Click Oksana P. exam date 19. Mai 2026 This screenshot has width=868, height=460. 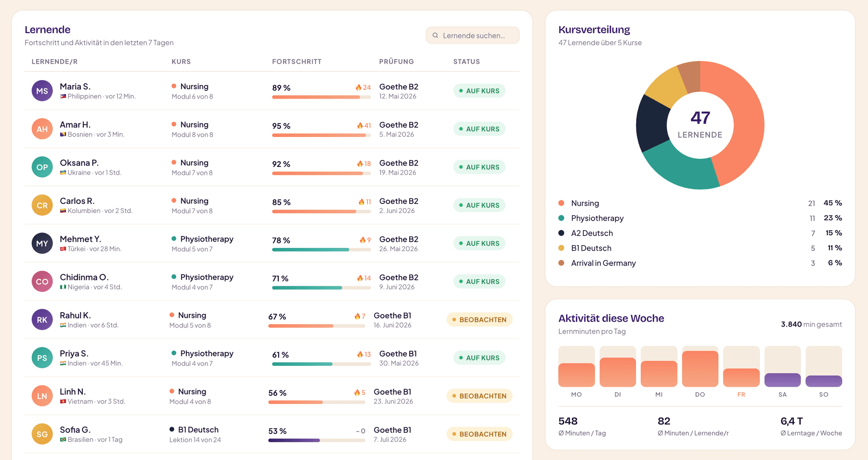pos(398,173)
